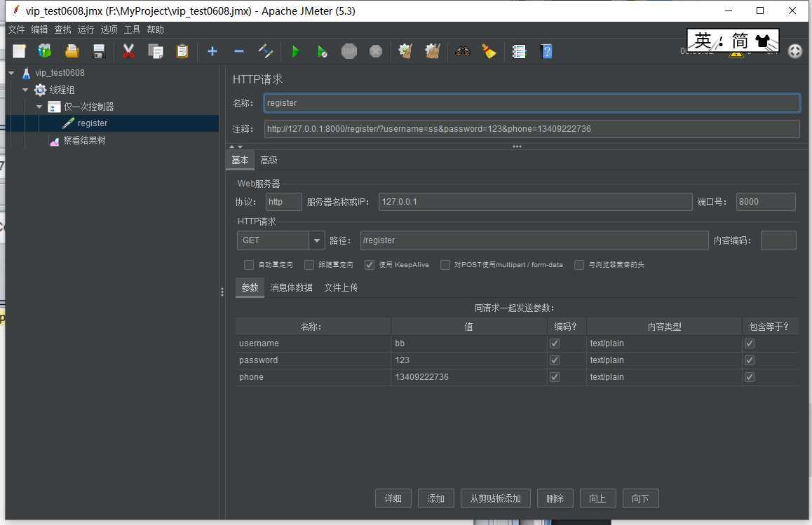The image size is (812, 525).
Task: Click the 名称 register input field
Action: [x=532, y=103]
